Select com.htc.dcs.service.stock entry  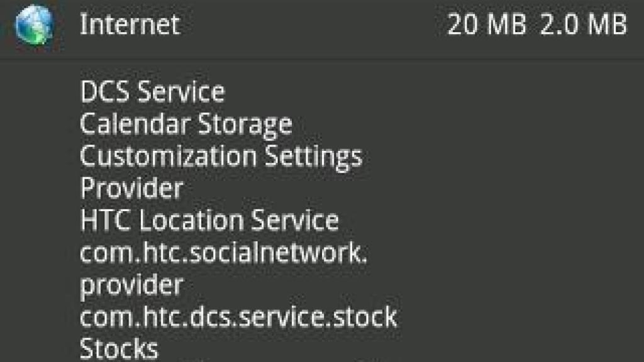[x=238, y=317]
